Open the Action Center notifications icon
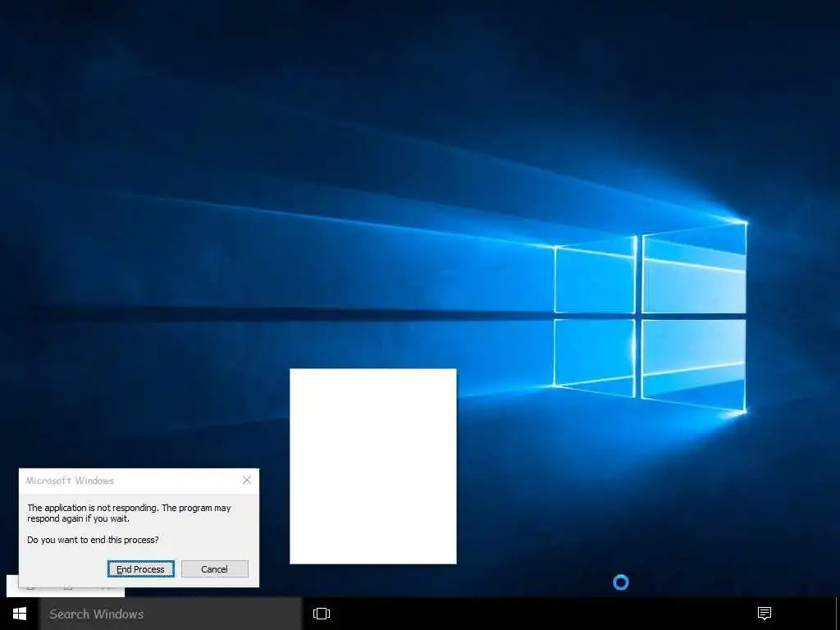Viewport: 840px width, 630px height. pos(765,613)
